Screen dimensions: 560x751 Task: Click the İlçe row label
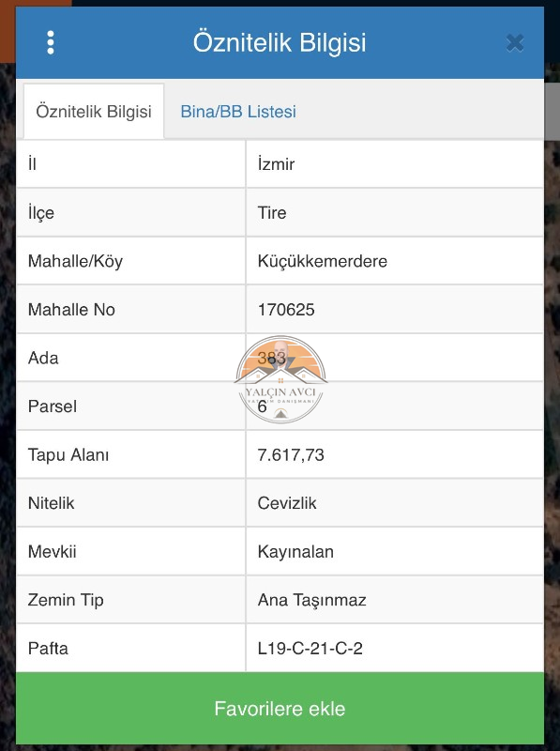pos(40,213)
